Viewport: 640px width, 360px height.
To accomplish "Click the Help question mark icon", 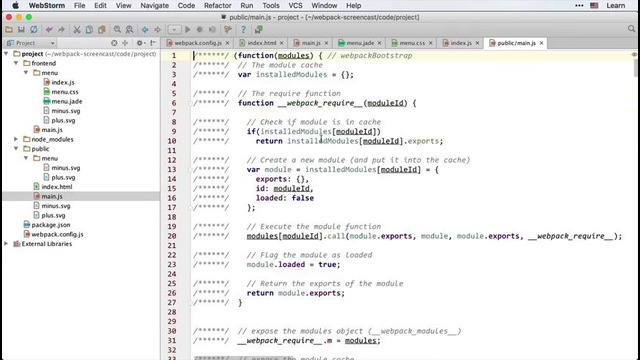I will (x=243, y=30).
